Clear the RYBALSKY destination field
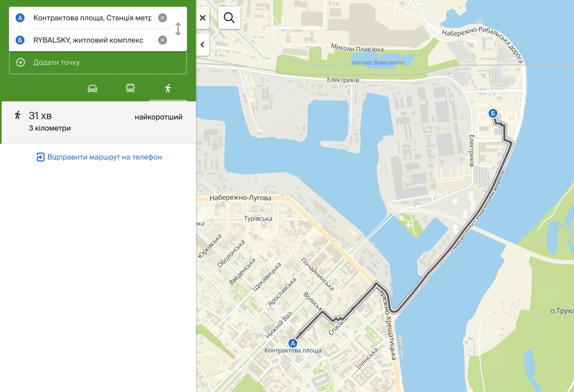The image size is (574, 392). pos(162,40)
